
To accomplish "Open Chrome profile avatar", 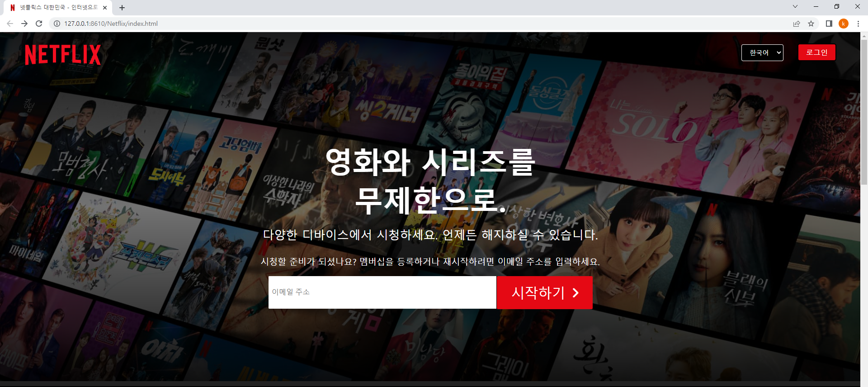I will click(x=844, y=24).
